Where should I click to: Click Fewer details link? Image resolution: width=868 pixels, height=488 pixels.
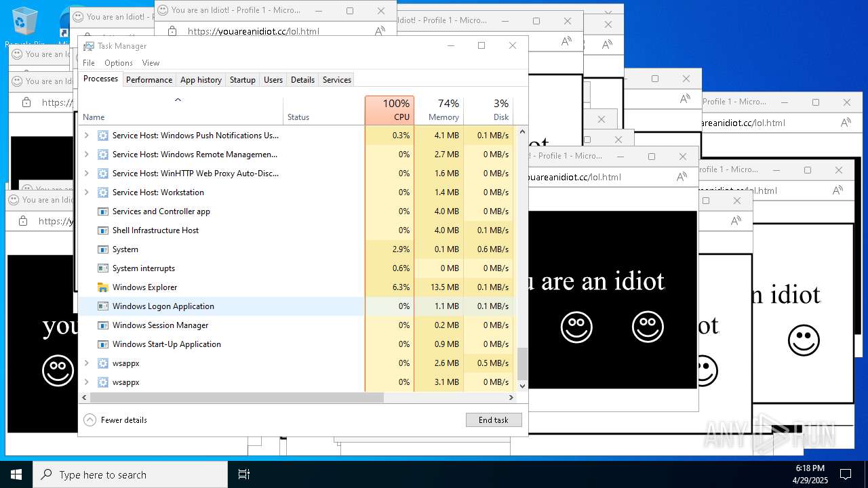tap(124, 420)
